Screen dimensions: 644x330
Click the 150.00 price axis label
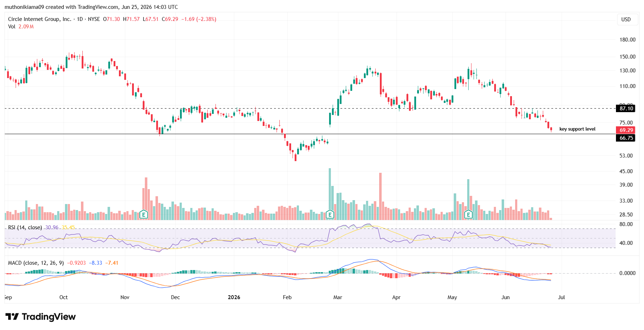coord(627,57)
